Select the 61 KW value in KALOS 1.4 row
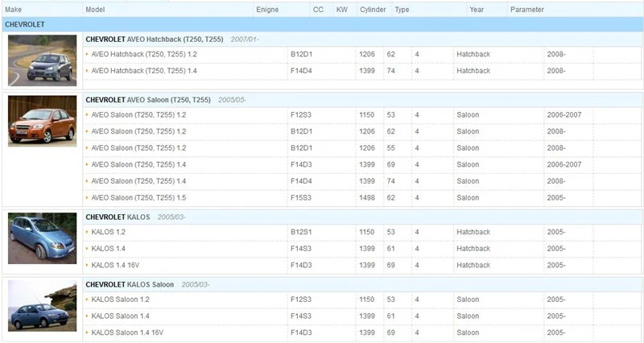 click(390, 249)
